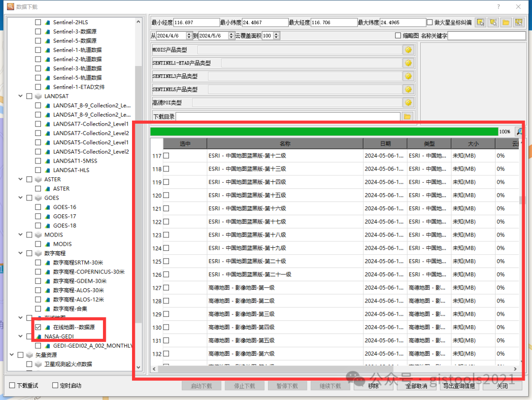
Task: Open SENTINEL5产品类型 gear settings
Action: pyautogui.click(x=408, y=90)
